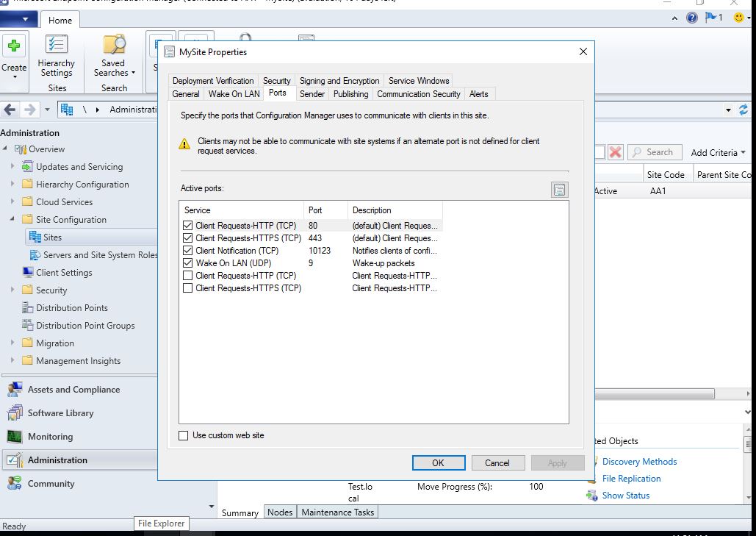This screenshot has width=756, height=536.
Task: Expand Migration tree node
Action: [12, 343]
